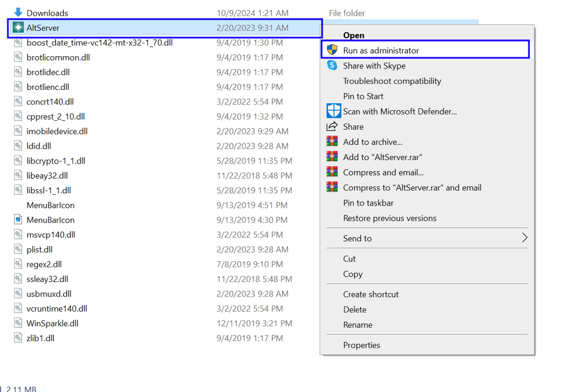Screen dimensions: 561x392
Task: Click the libcrypto-1_1.dll file icon
Action: tap(18, 161)
